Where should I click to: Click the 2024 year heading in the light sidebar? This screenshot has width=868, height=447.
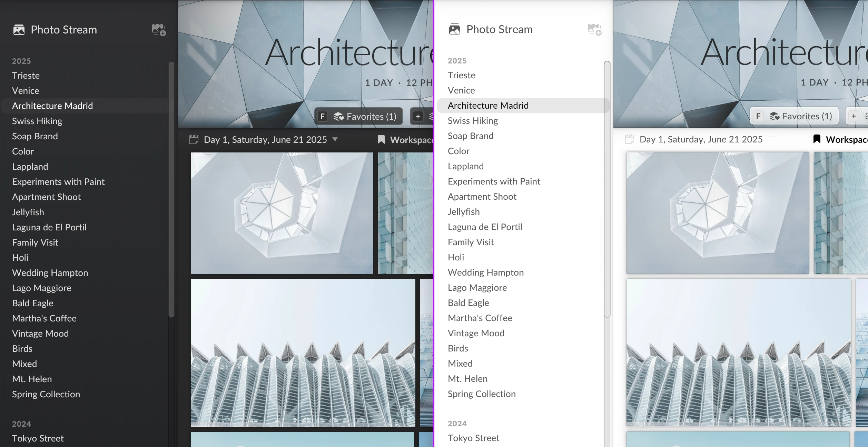coord(457,424)
